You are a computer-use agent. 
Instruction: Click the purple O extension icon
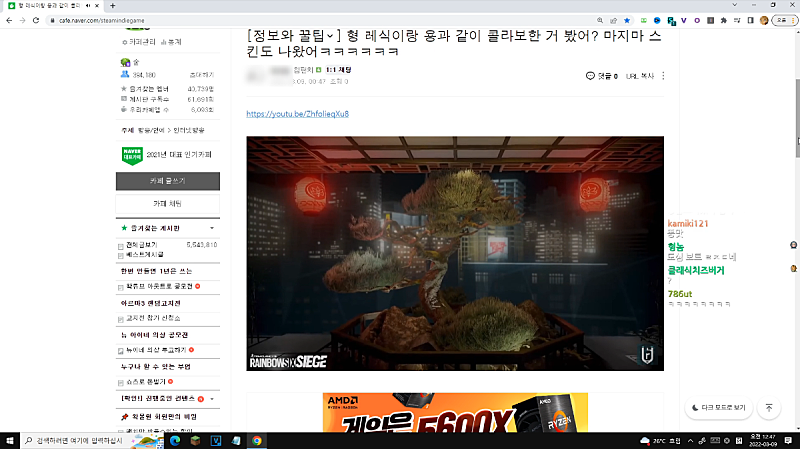(x=697, y=20)
